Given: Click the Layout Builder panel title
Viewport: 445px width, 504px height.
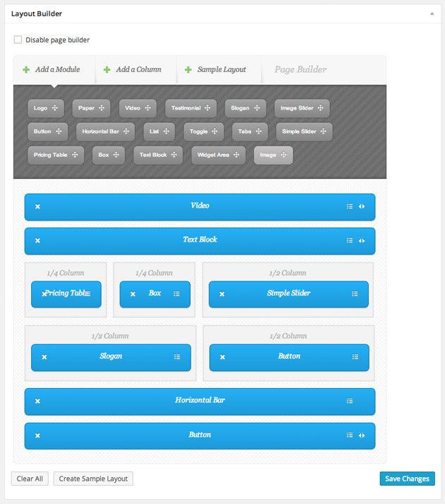Looking at the screenshot, I should [37, 13].
